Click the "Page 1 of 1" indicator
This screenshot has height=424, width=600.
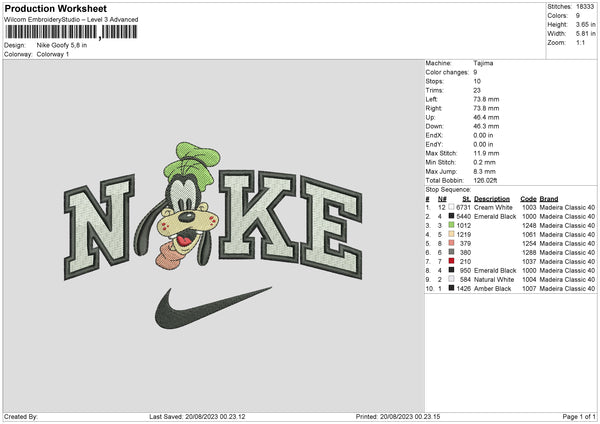[x=579, y=417]
